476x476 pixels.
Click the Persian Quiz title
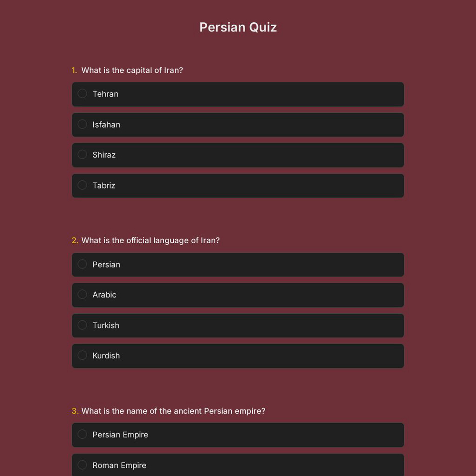(x=238, y=27)
